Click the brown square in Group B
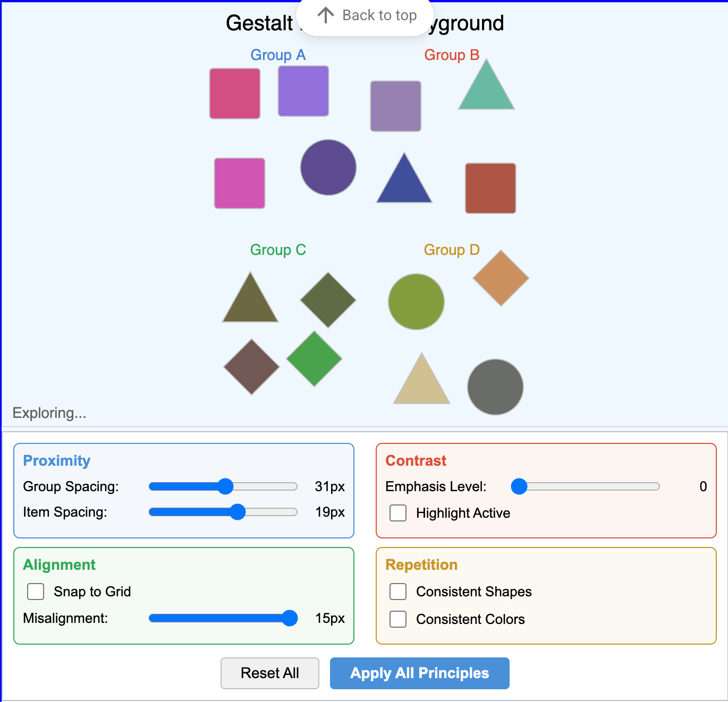The height and width of the screenshot is (702, 728). tap(490, 188)
